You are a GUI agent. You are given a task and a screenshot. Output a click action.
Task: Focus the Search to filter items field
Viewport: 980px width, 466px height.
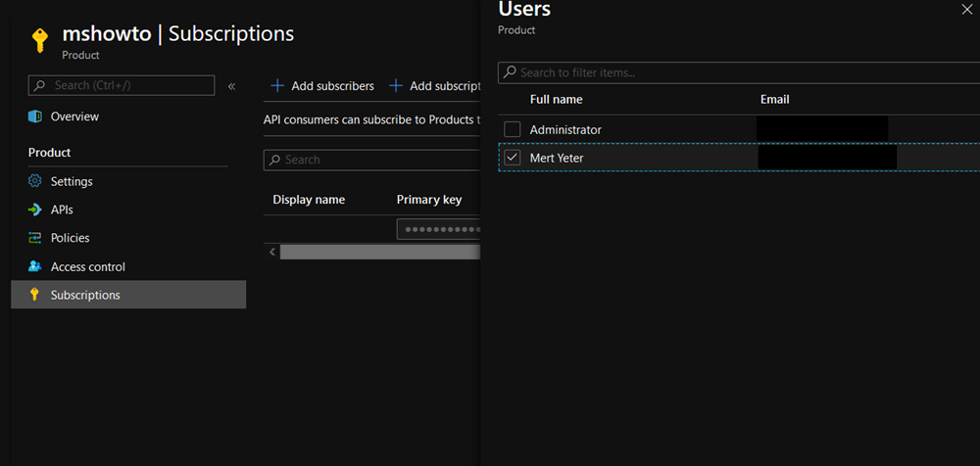(x=735, y=72)
